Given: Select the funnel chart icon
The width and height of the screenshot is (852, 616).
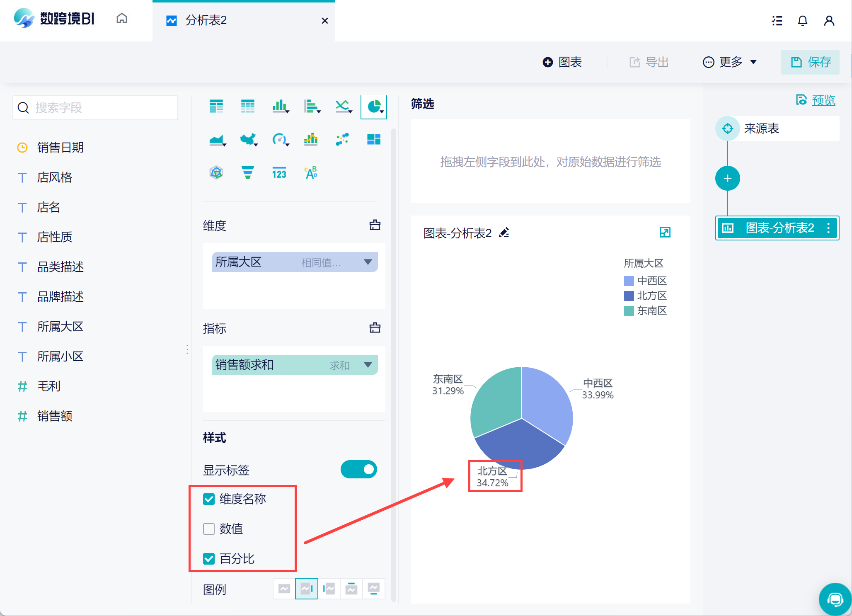Looking at the screenshot, I should pyautogui.click(x=248, y=172).
